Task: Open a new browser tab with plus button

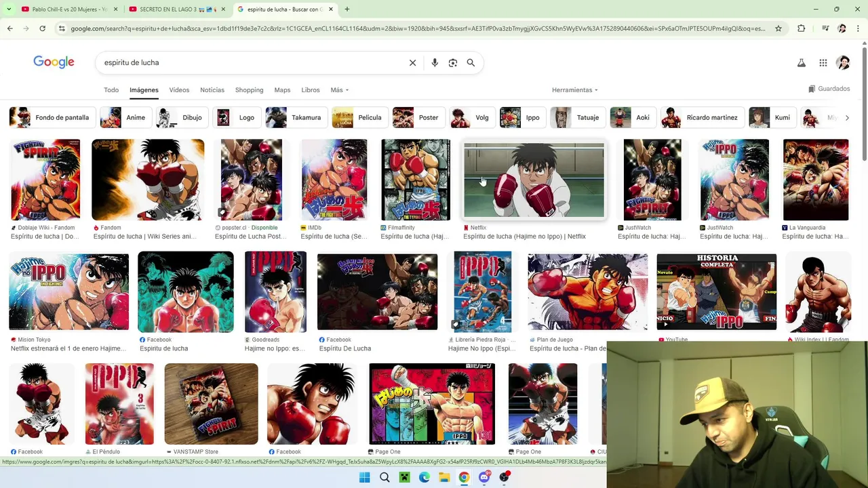Action: 347,9
